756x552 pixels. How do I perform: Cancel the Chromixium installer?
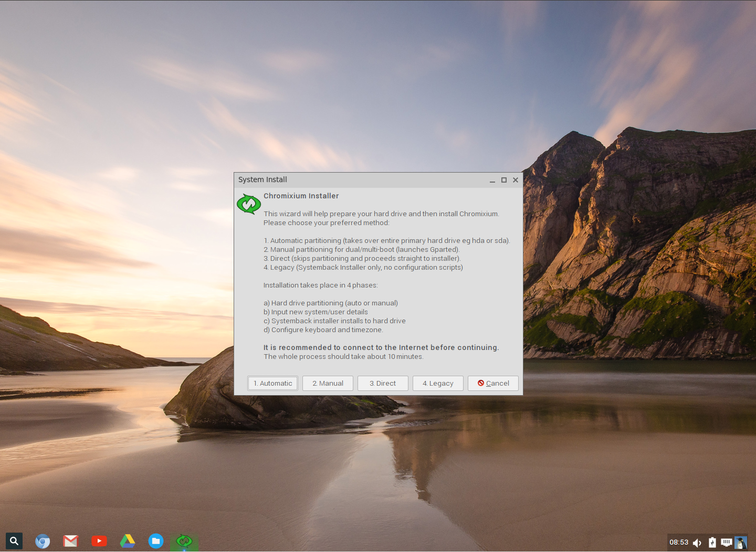pos(493,384)
